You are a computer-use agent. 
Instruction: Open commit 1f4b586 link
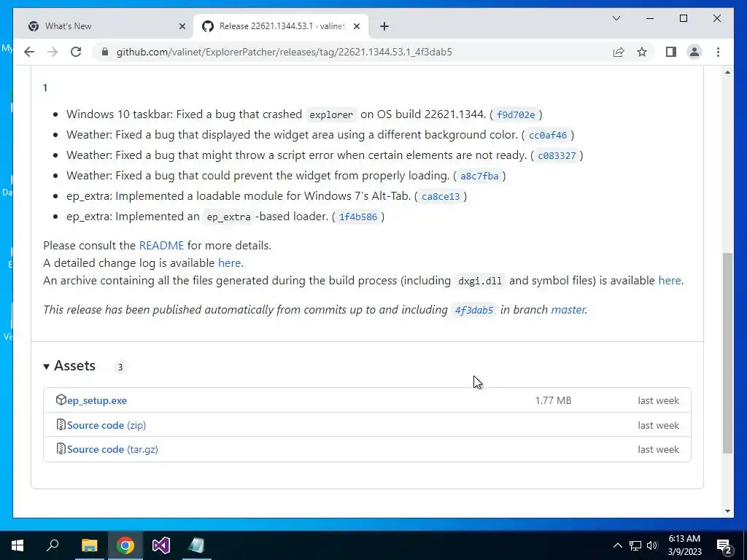(357, 217)
